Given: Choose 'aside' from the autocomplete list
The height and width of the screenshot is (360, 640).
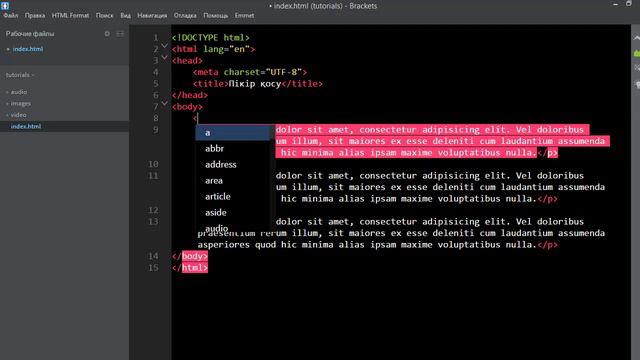Looking at the screenshot, I should 232,212.
